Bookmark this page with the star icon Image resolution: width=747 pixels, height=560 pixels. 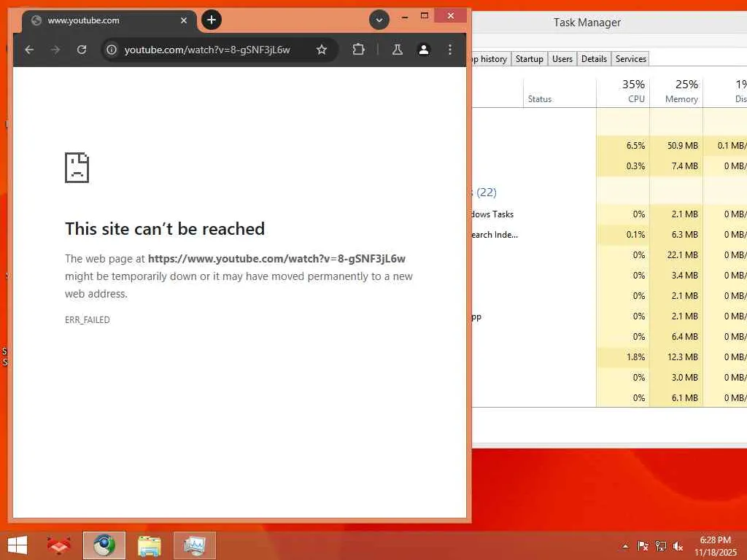point(322,50)
